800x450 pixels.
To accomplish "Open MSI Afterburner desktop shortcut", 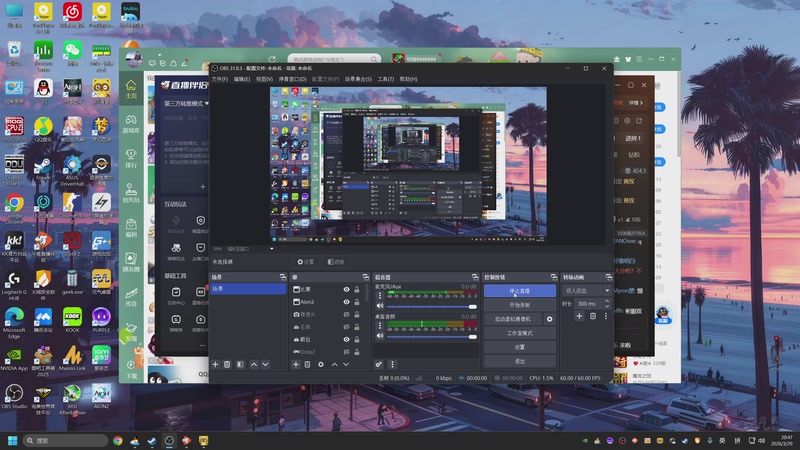I will pos(72,400).
